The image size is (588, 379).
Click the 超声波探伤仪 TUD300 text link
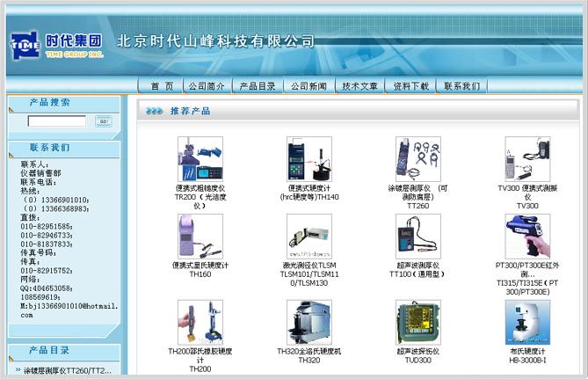coord(418,356)
